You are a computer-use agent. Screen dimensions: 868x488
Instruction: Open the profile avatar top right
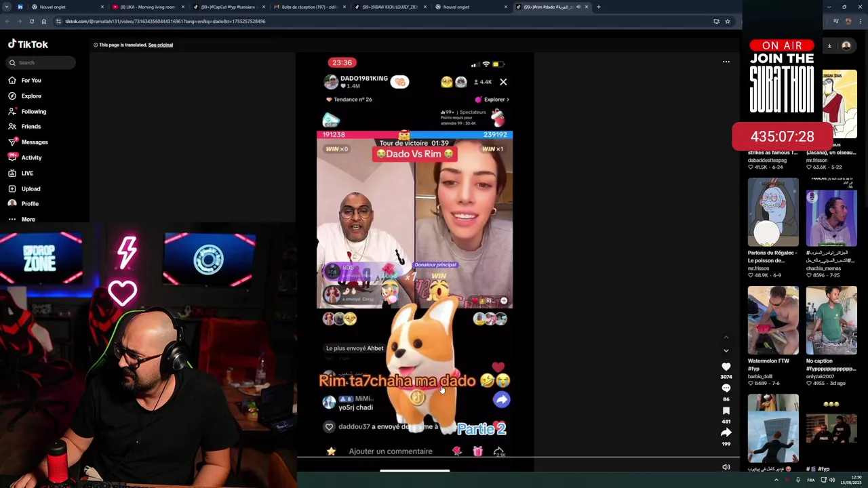(846, 46)
